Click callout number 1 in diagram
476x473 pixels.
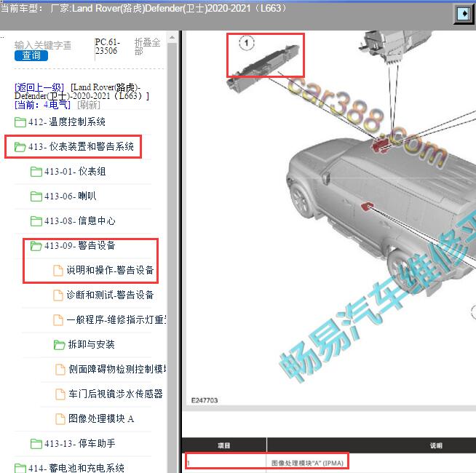pyautogui.click(x=247, y=43)
